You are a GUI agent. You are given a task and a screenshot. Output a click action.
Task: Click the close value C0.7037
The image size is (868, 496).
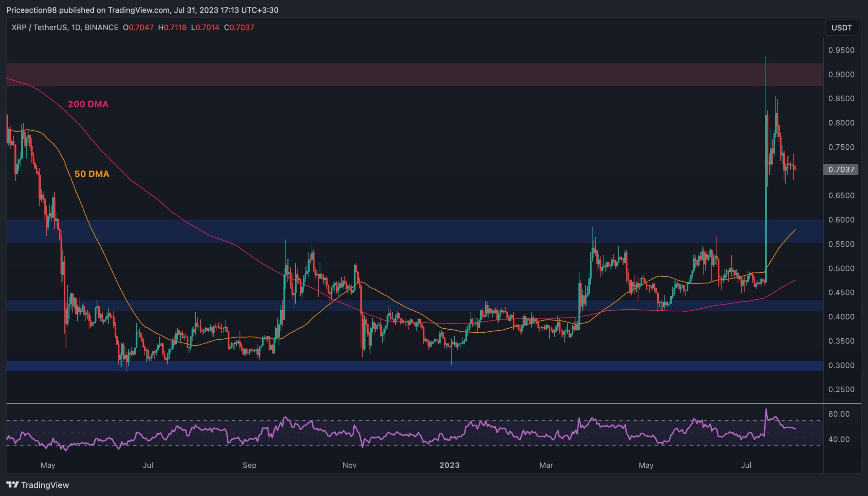pos(239,27)
